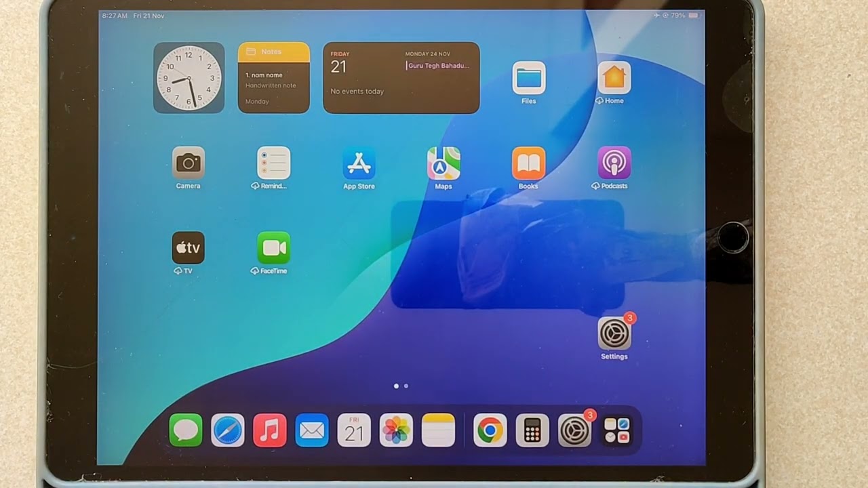Open the Podcasts app

click(x=614, y=163)
